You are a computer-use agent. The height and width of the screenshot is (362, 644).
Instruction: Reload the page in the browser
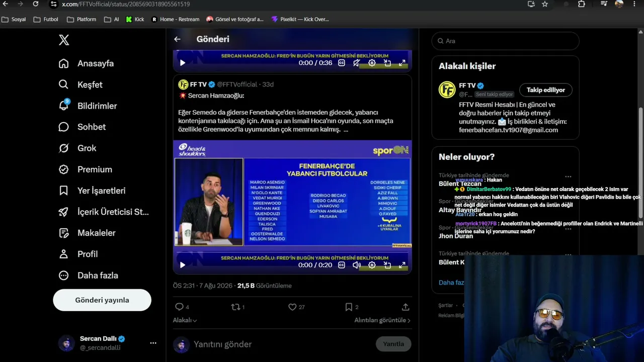click(36, 4)
